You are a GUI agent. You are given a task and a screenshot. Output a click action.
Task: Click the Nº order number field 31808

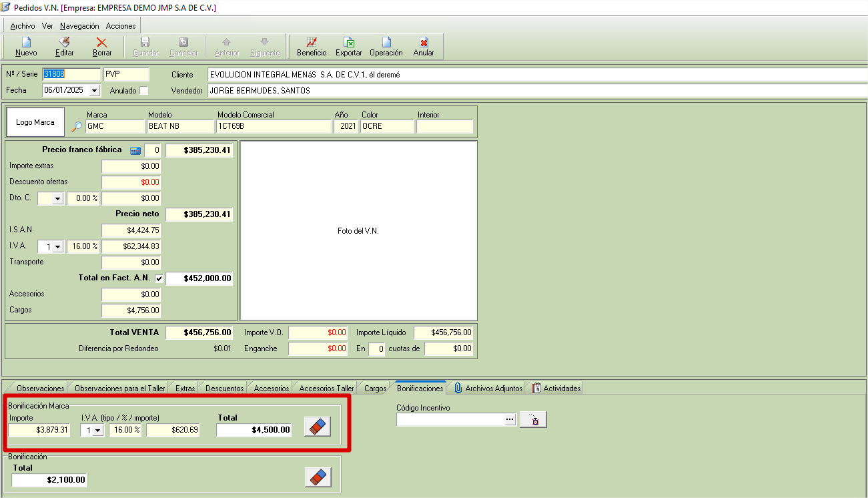pyautogui.click(x=71, y=74)
